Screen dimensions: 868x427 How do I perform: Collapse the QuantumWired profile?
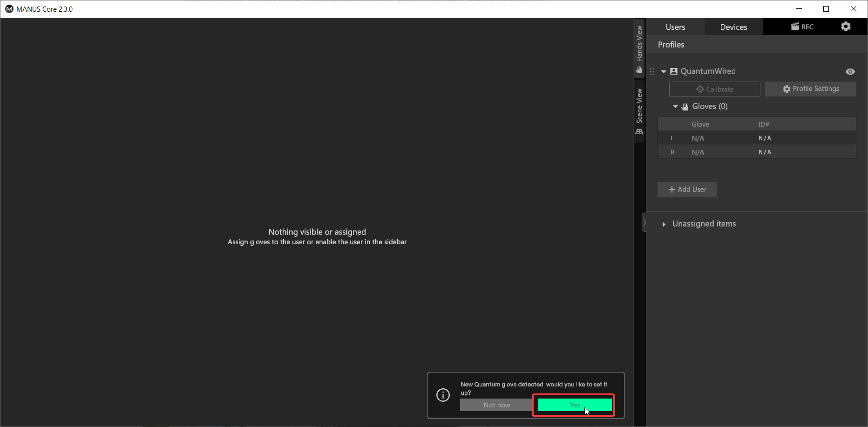(664, 72)
